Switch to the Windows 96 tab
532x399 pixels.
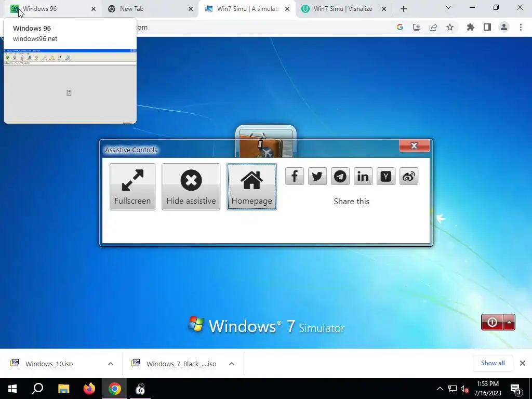tap(52, 9)
